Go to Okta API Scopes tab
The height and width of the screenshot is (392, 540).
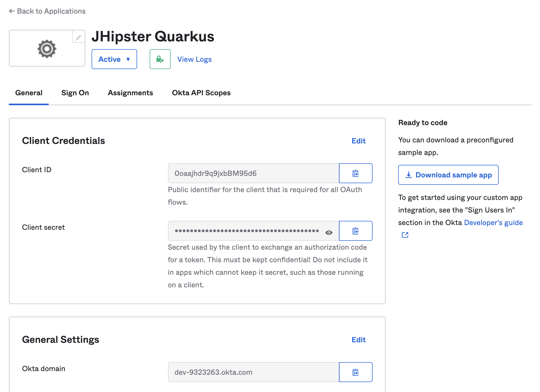click(x=201, y=93)
